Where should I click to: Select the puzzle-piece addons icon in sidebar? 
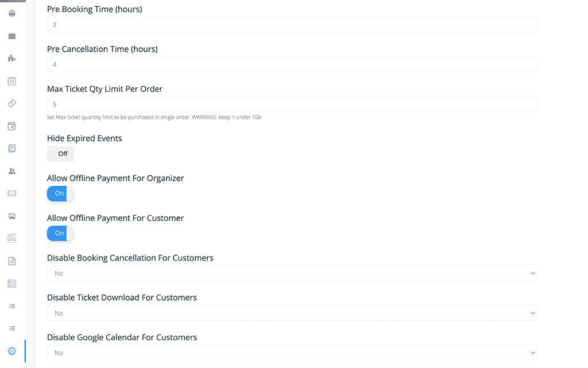point(11,57)
